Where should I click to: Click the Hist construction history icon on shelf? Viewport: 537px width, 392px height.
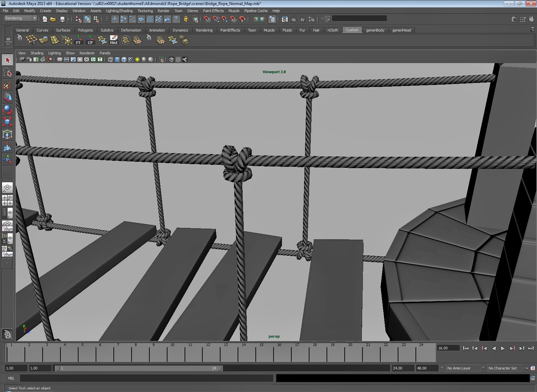click(114, 40)
